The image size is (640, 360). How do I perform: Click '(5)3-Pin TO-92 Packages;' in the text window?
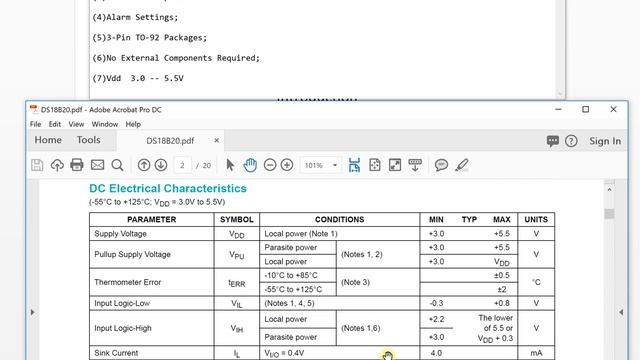tap(149, 38)
